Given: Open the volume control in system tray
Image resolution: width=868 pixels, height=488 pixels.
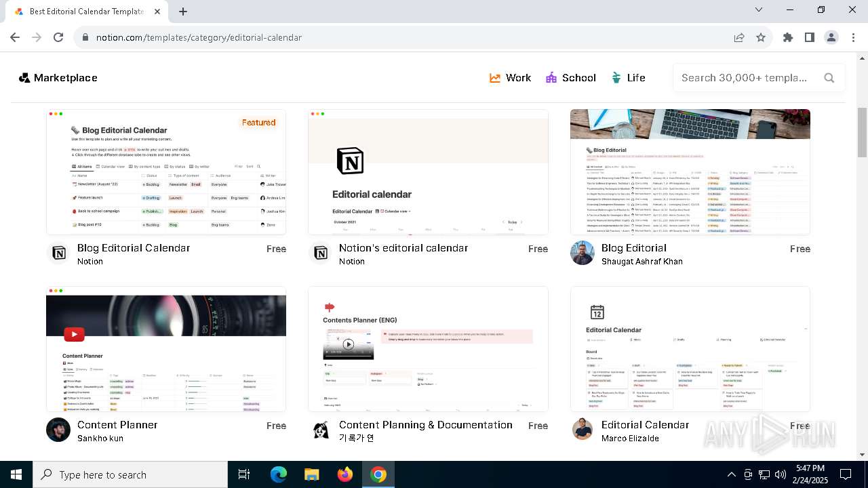Looking at the screenshot, I should point(781,474).
